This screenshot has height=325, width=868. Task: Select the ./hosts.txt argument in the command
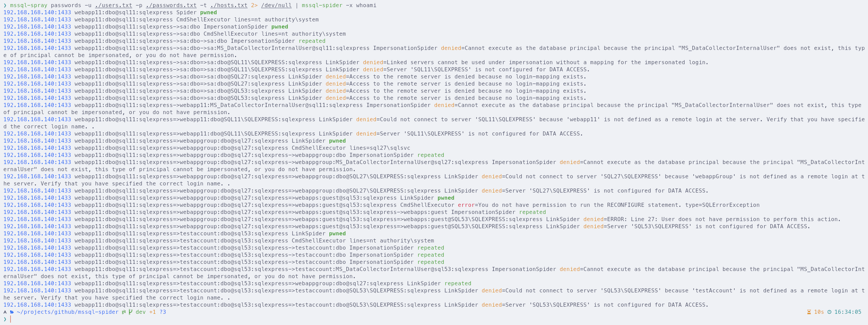pos(229,5)
